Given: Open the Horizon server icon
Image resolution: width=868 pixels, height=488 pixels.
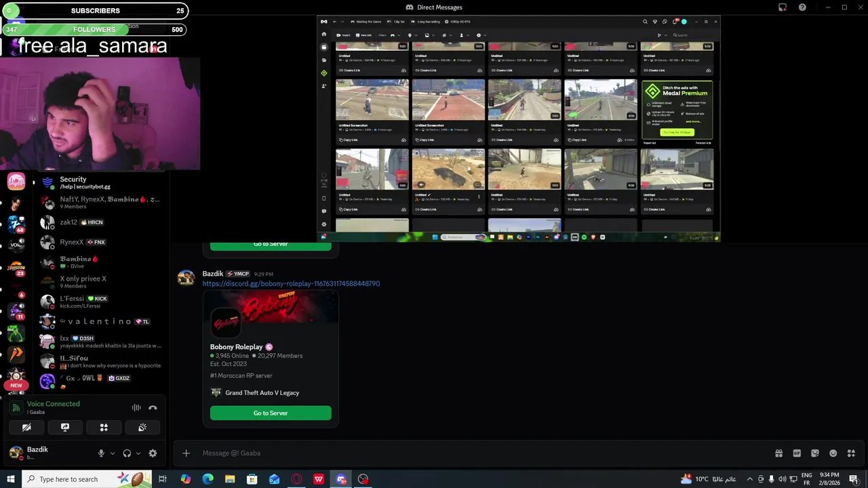Looking at the screenshot, I should (16, 267).
